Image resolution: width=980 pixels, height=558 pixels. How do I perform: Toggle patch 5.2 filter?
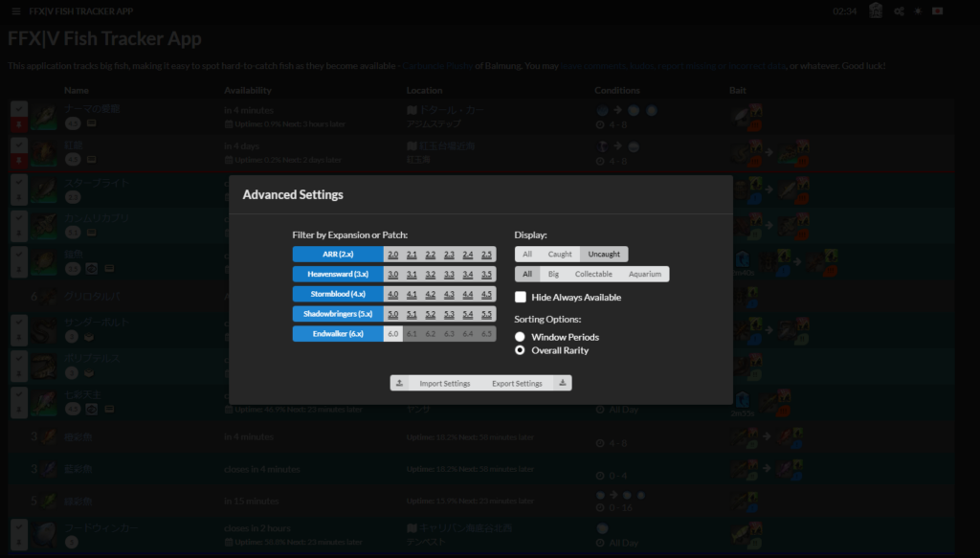[x=430, y=314]
